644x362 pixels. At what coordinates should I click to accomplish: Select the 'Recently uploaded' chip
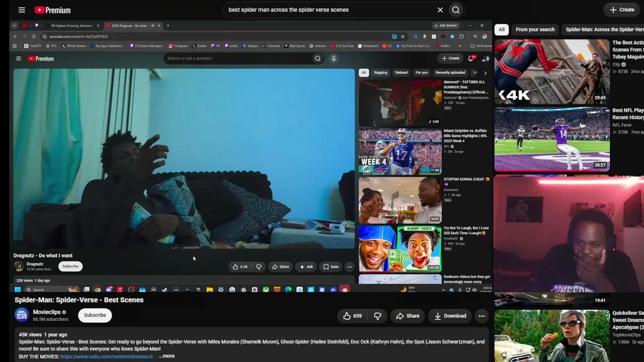click(450, 72)
